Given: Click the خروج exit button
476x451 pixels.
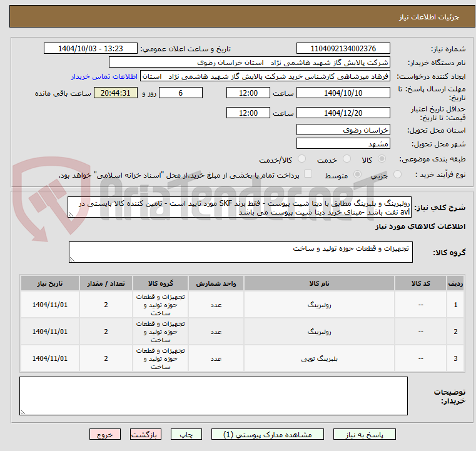Looking at the screenshot, I should (x=104, y=434).
